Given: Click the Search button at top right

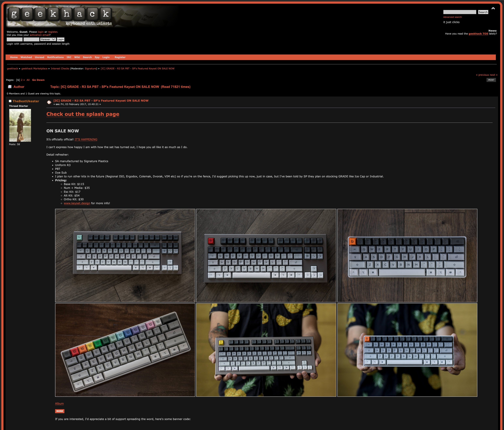Looking at the screenshot, I should pyautogui.click(x=483, y=12).
